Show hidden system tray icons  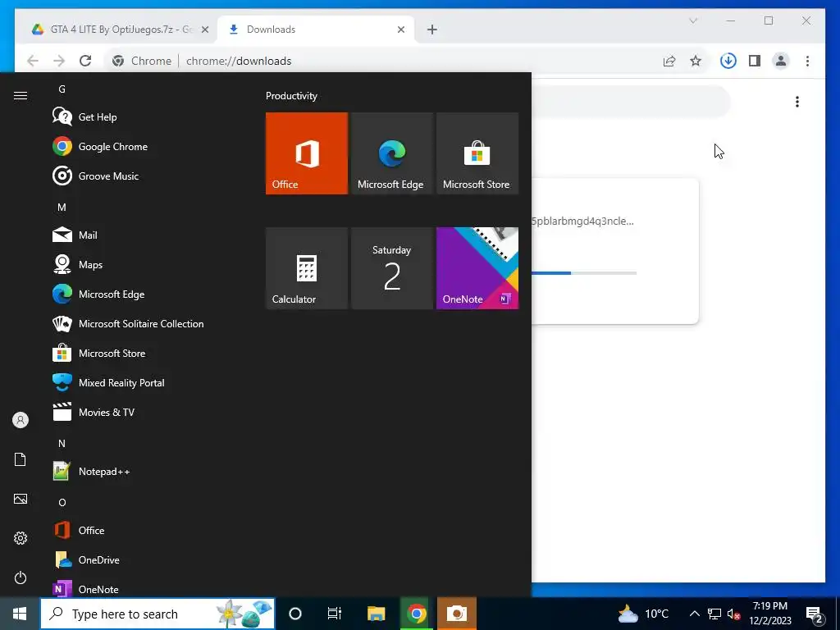694,614
